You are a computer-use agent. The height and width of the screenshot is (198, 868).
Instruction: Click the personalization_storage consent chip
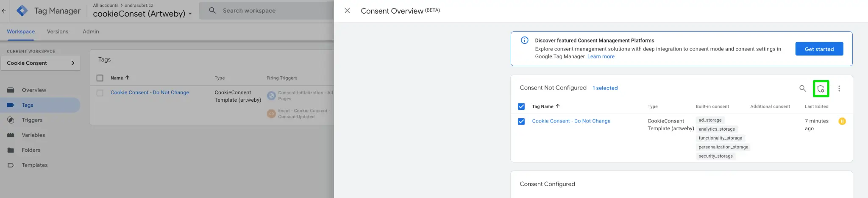(723, 147)
